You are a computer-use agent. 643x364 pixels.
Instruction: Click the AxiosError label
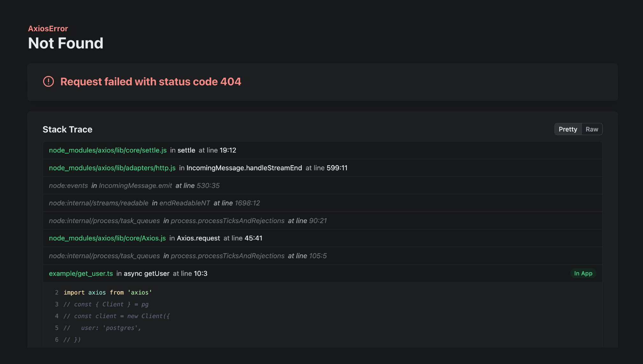(x=48, y=29)
